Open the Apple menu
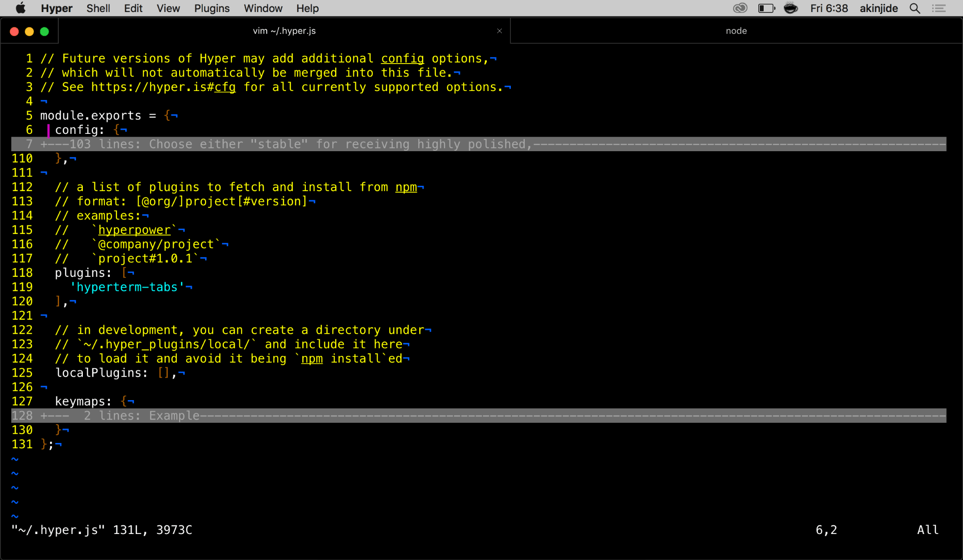The height and width of the screenshot is (560, 963). [20, 8]
